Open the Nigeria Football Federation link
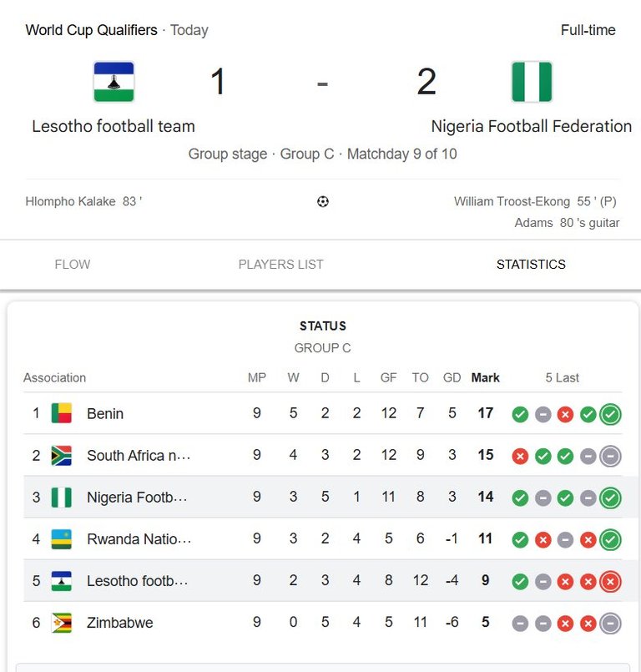This screenshot has width=641, height=672. 531,126
